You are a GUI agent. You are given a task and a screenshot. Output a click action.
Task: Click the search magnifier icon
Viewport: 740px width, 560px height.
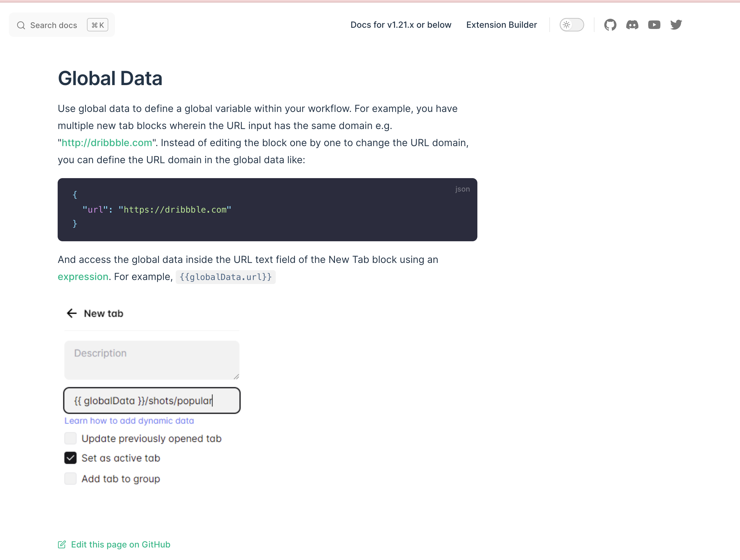point(21,25)
